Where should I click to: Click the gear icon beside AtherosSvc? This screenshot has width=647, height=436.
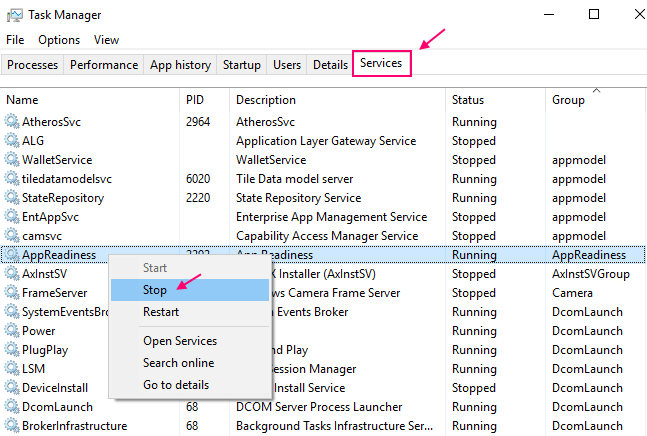12,121
